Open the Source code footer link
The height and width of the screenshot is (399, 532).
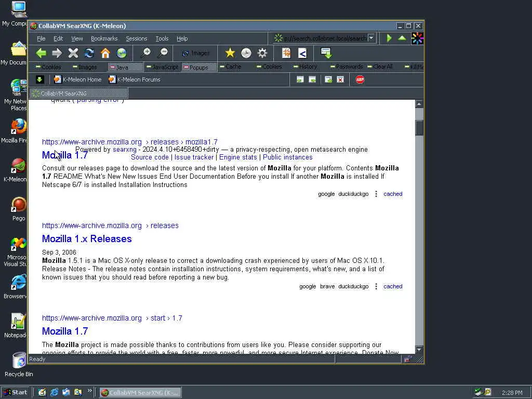[150, 157]
